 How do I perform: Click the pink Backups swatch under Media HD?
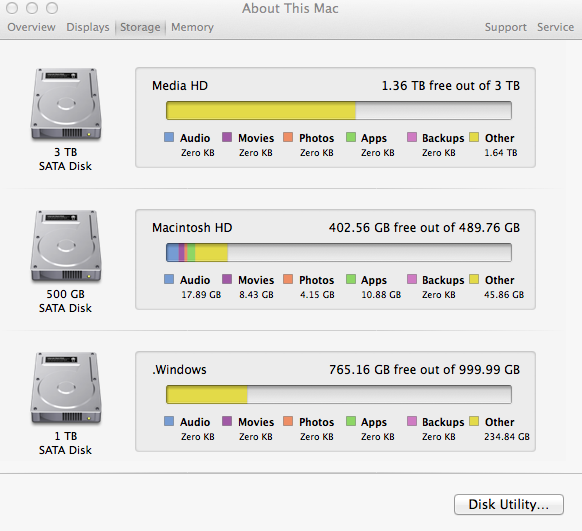click(x=412, y=137)
